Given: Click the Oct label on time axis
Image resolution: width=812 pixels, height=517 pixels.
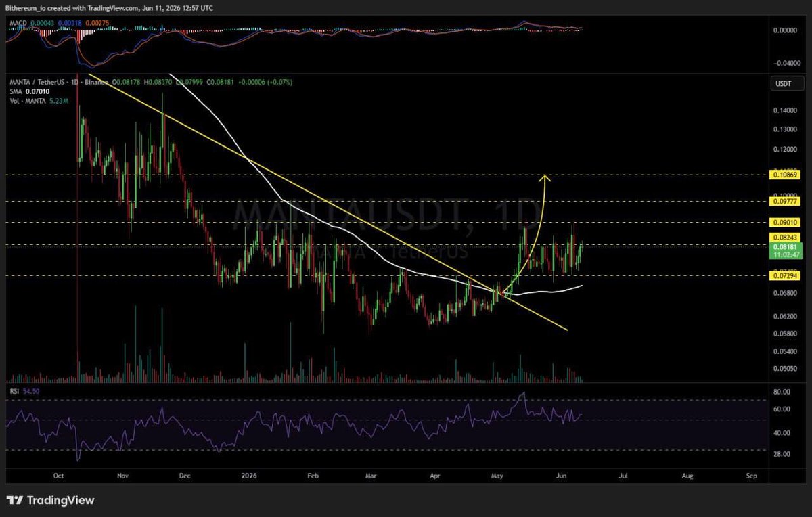Looking at the screenshot, I should click(x=60, y=476).
